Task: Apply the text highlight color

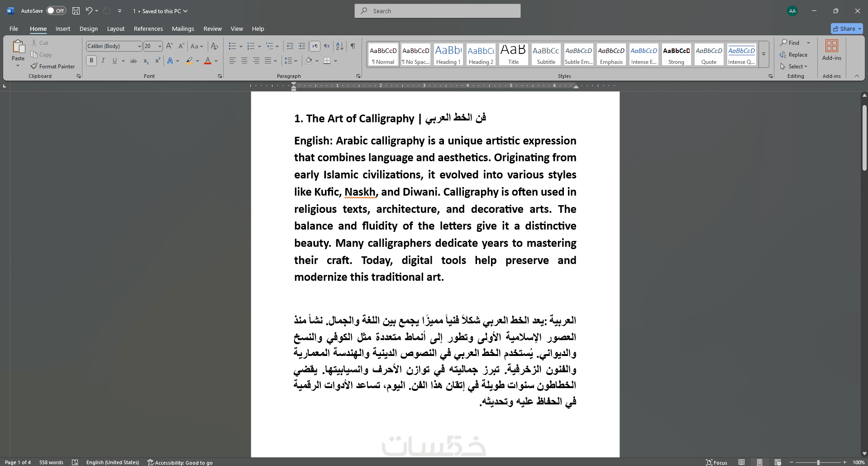Action: [x=189, y=61]
